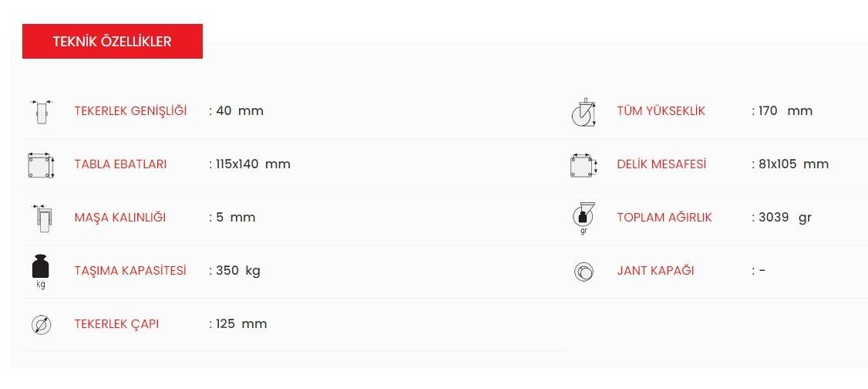868x389 pixels.
Task: Click the load capacity kg weight icon
Action: point(41,272)
